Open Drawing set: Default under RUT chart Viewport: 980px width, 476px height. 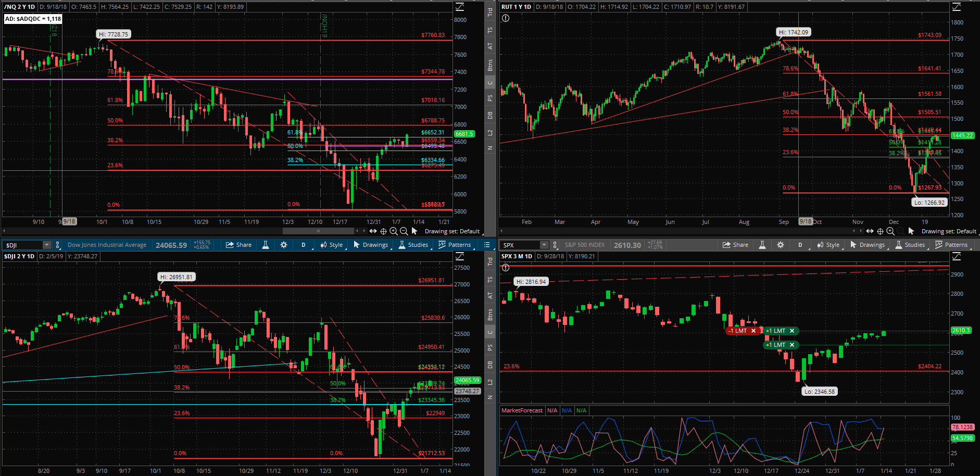950,231
